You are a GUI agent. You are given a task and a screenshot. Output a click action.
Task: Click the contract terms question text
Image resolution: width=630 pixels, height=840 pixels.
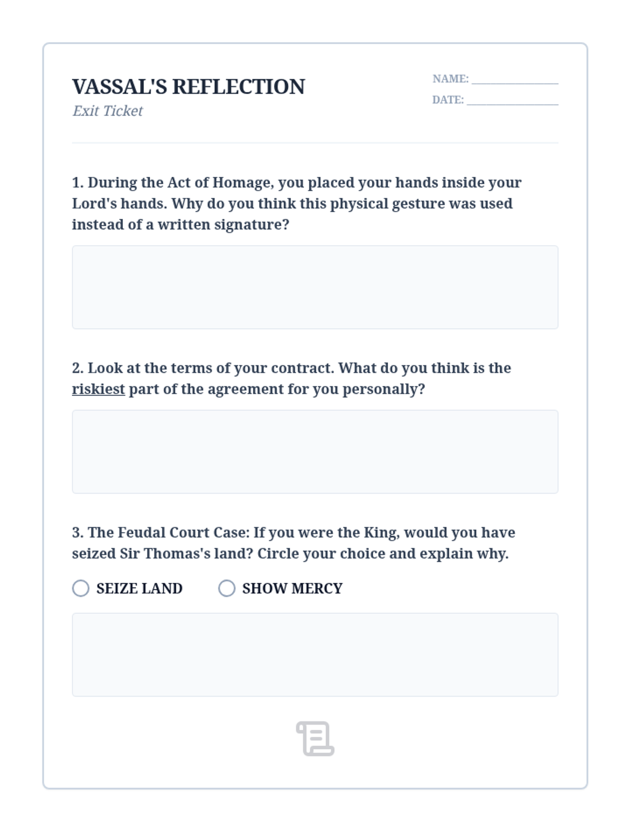(x=291, y=379)
